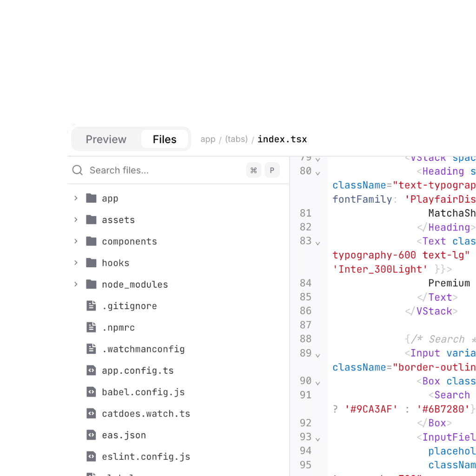The width and height of the screenshot is (476, 476).
Task: Open the hooks folder row
Action: coord(178,263)
